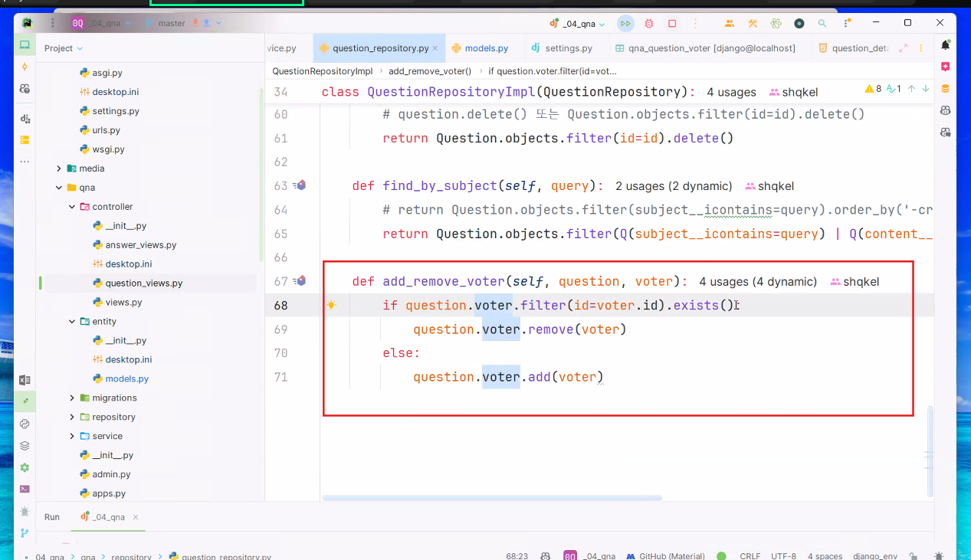Screen dimensions: 971x560
Task: Open the Project view mode dropdown
Action: pyautogui.click(x=64, y=48)
